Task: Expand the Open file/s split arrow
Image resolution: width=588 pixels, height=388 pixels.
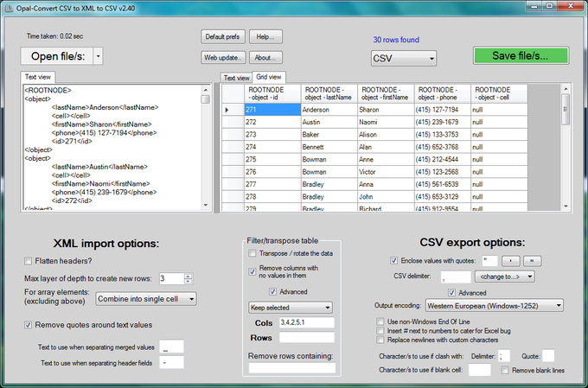Action: [98, 56]
